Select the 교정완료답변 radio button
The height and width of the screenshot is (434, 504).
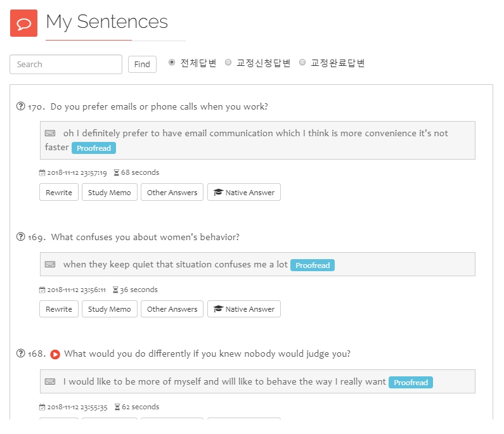pyautogui.click(x=302, y=63)
